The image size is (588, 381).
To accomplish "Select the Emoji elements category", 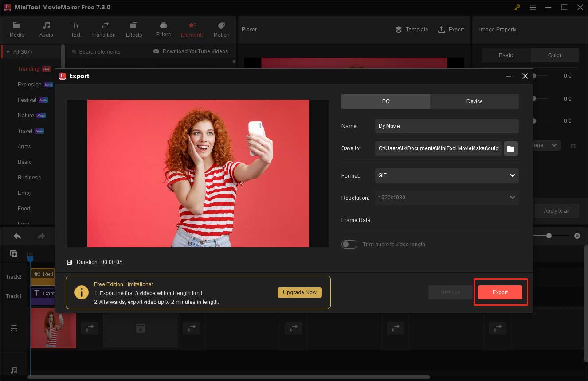I will [24, 193].
